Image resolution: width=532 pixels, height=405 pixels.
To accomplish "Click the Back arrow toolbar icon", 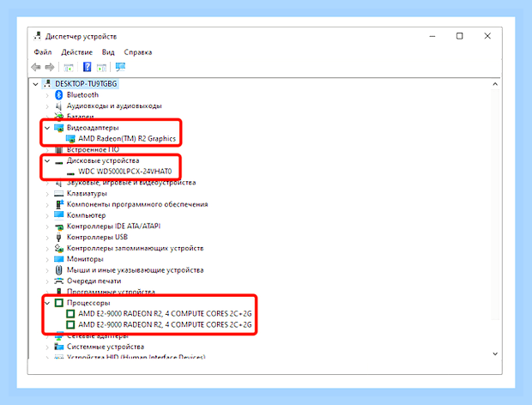I will [36, 67].
